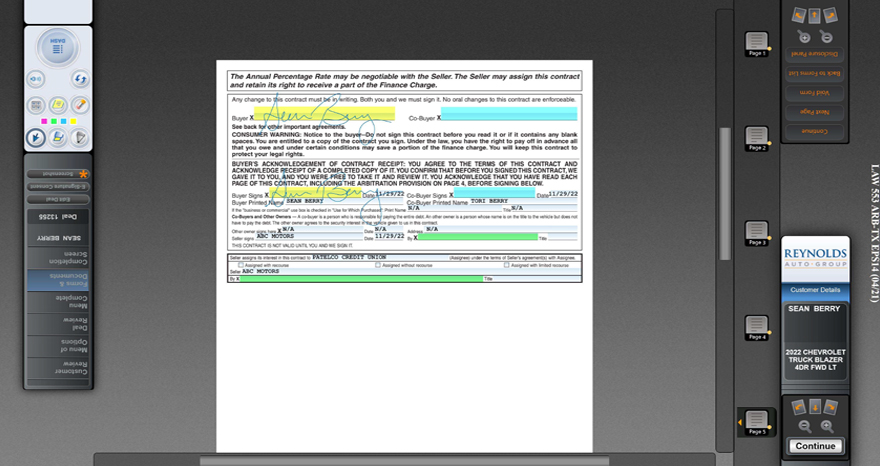Click the Reynolds Auto Group logo
The height and width of the screenshot is (466, 880).
click(815, 258)
